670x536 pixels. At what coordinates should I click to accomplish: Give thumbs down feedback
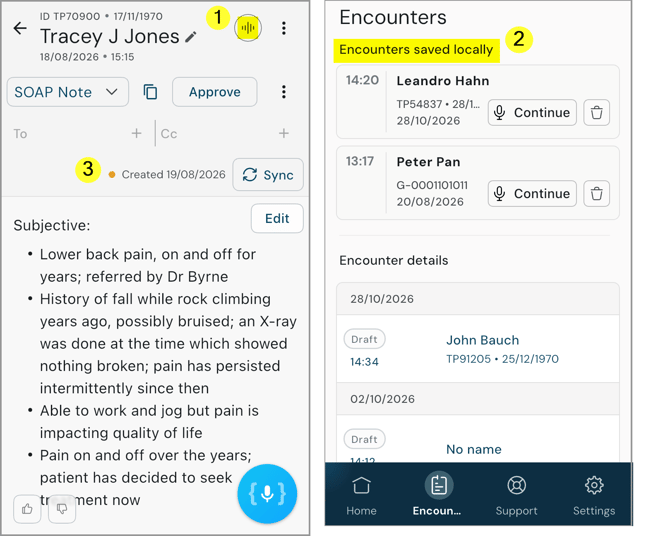point(62,509)
